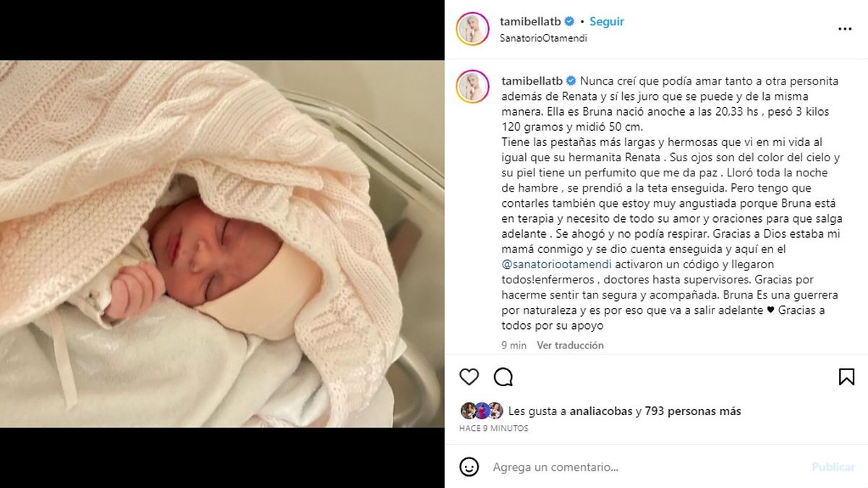Follow tamibellatb with Seguir
The image size is (868, 488).
tap(606, 22)
